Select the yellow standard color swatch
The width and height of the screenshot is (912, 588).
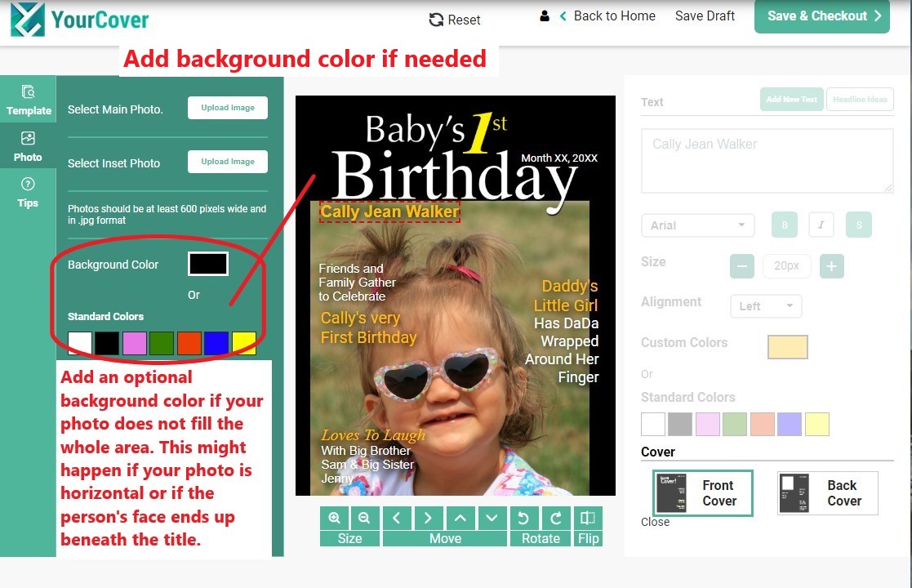[244, 343]
